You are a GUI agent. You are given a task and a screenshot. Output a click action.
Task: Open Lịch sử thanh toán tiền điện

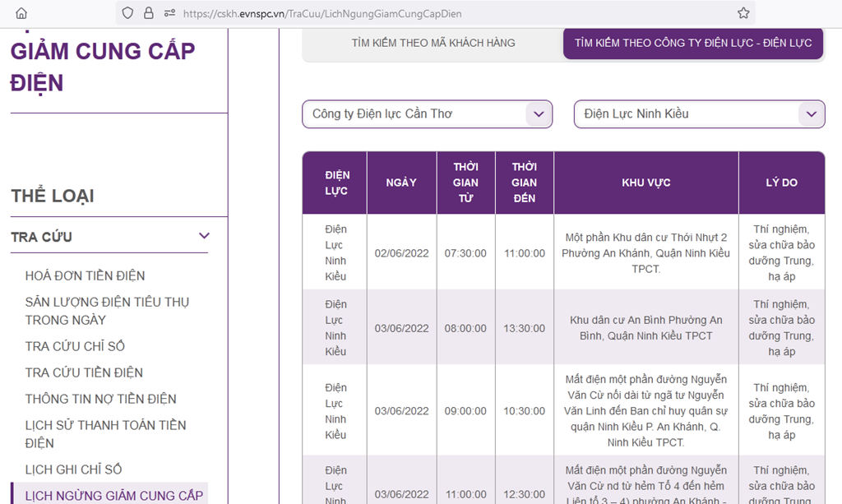(x=105, y=433)
